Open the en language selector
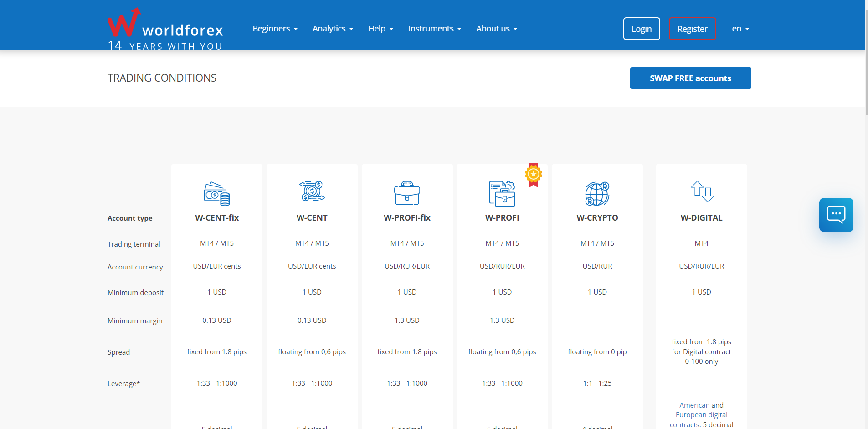Screen dimensions: 868x429 pos(740,29)
